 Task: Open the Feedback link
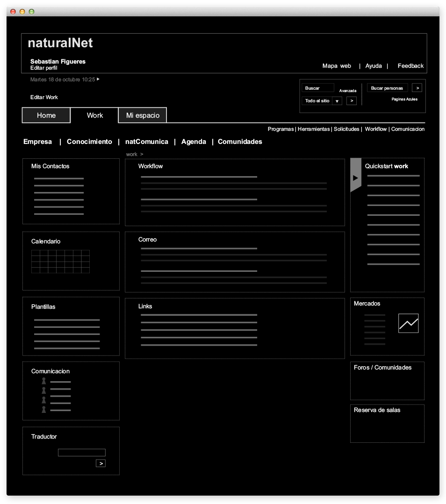pos(410,66)
